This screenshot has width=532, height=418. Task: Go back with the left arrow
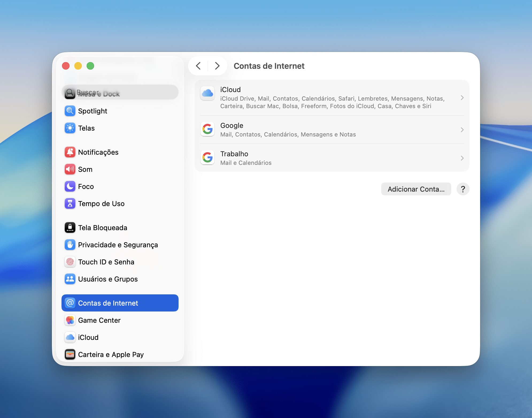[x=198, y=66]
